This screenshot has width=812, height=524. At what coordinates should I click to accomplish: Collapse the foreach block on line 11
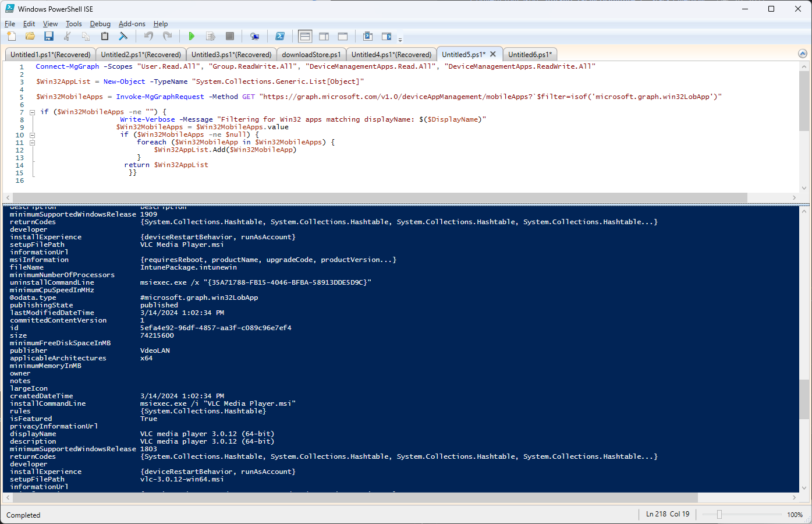coord(33,142)
